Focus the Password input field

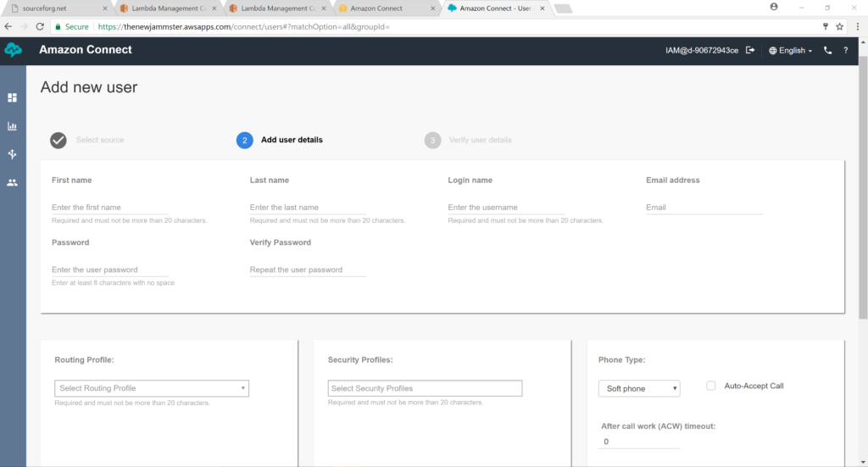click(109, 270)
